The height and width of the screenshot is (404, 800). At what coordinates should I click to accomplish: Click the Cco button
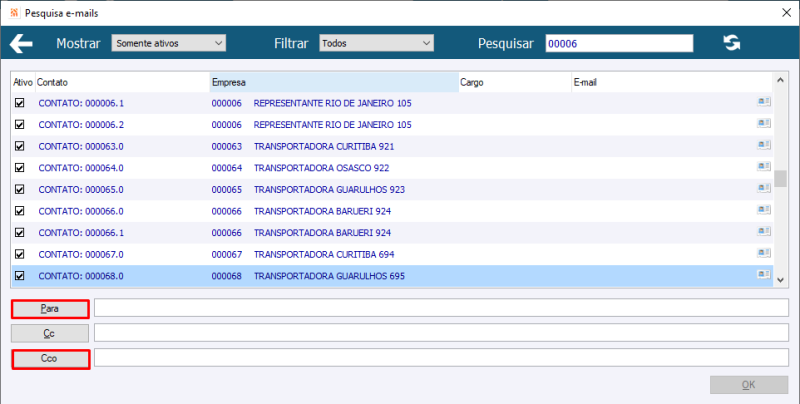pos(50,359)
